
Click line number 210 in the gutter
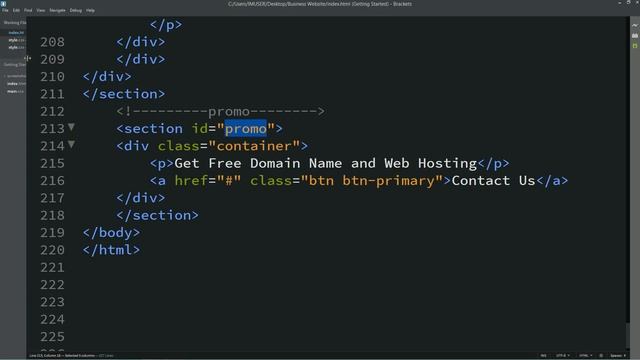(52, 77)
